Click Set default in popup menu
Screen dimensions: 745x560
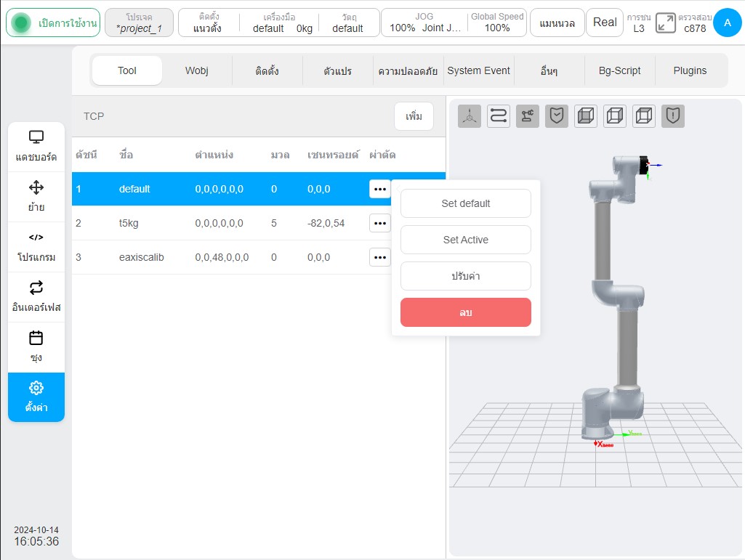[466, 204]
